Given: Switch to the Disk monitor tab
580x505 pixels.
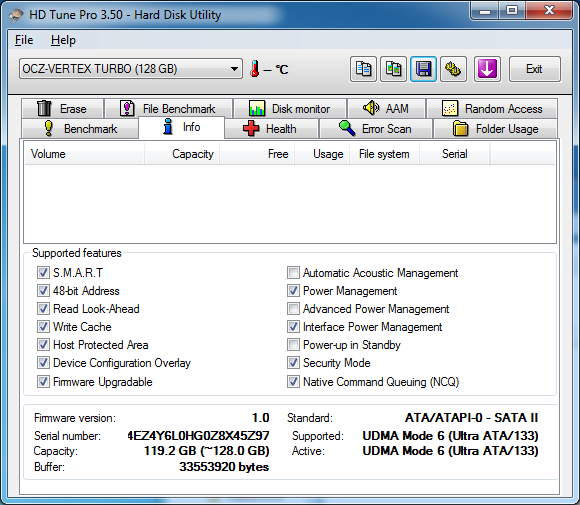Looking at the screenshot, I should click(290, 108).
